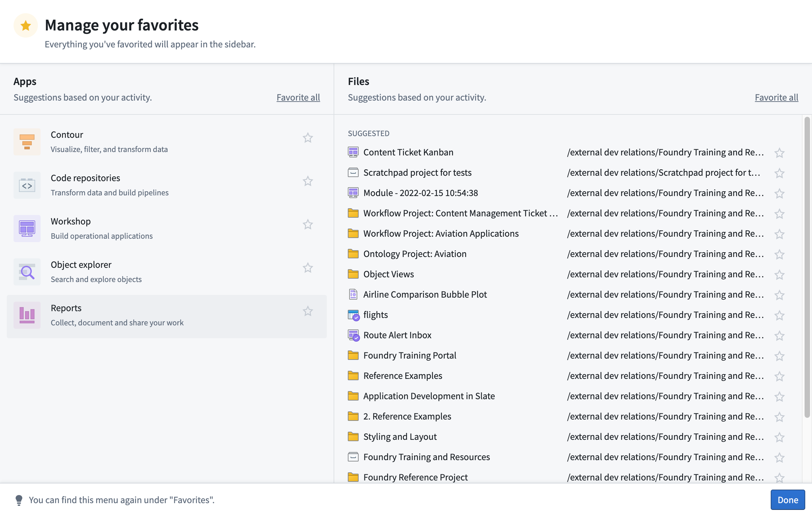Favorite Content Ticket Kanban with its star
This screenshot has width=812, height=516.
[780, 153]
